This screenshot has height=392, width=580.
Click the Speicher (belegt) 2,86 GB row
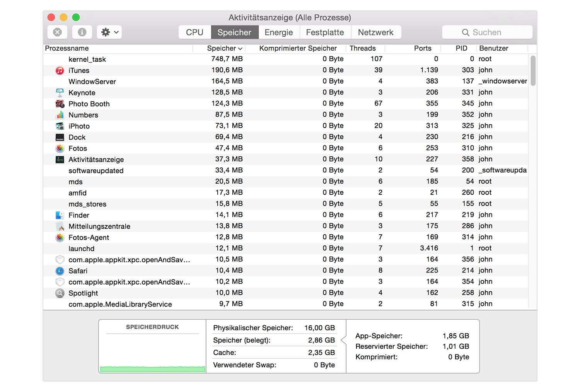[274, 340]
